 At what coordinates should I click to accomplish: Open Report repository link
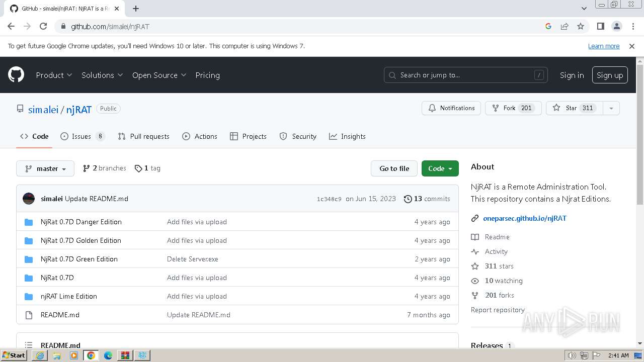(x=498, y=310)
